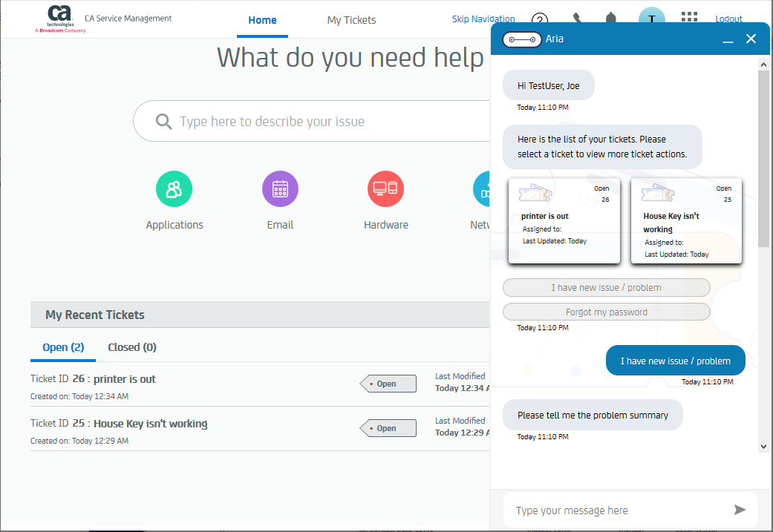Open the Hardware category icon
773x532 pixels.
[385, 189]
